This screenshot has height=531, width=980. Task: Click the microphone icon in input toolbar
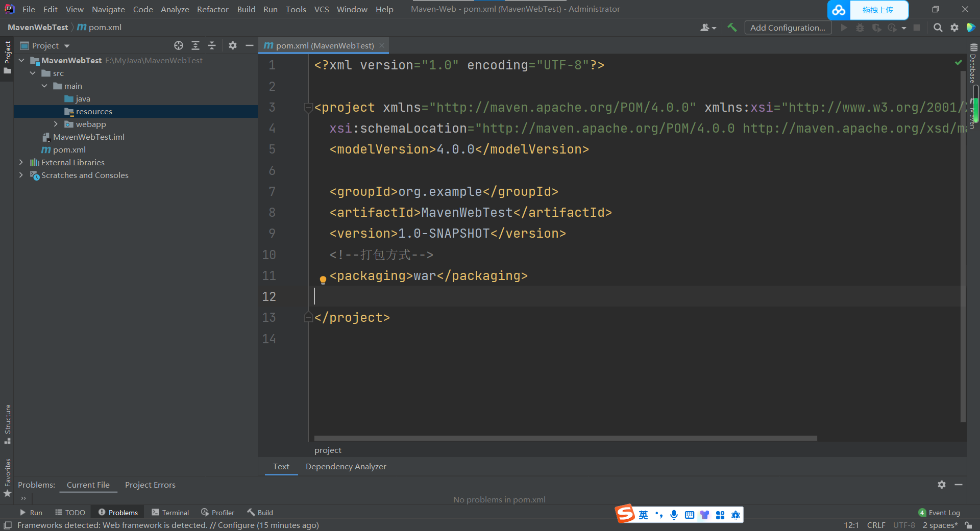(x=674, y=515)
